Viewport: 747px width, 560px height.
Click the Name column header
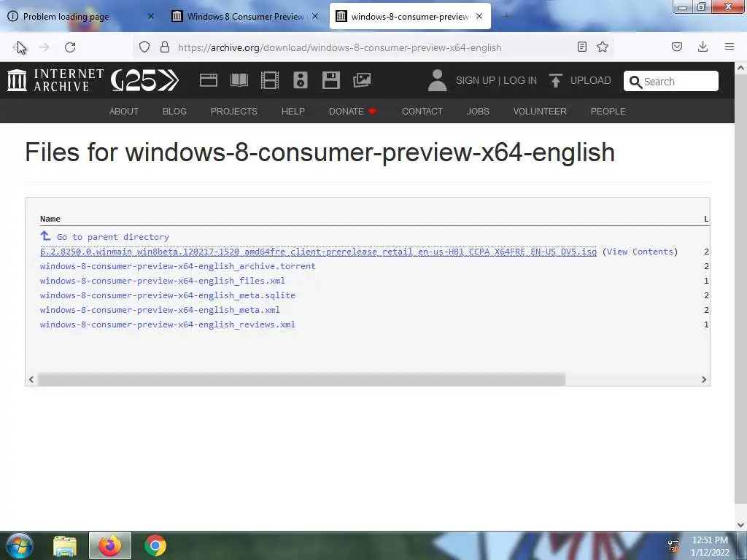50,219
